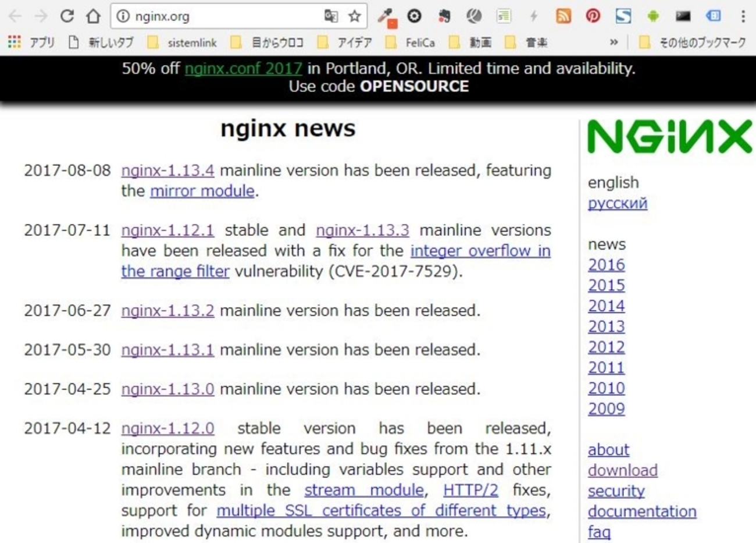Click the lightning bolt extension icon
The image size is (756, 543).
coord(533,17)
